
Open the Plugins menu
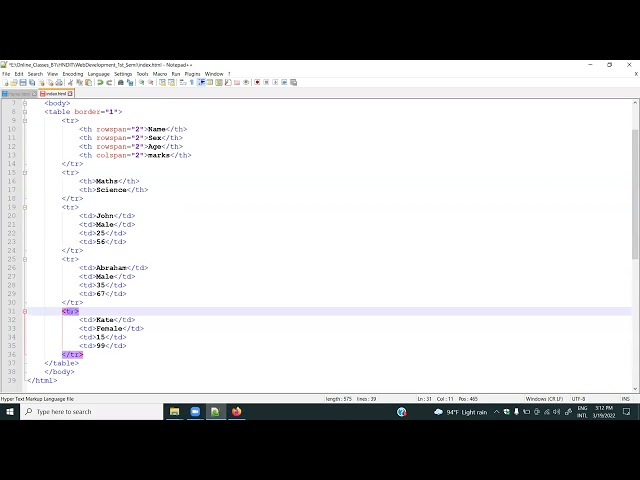tap(192, 74)
